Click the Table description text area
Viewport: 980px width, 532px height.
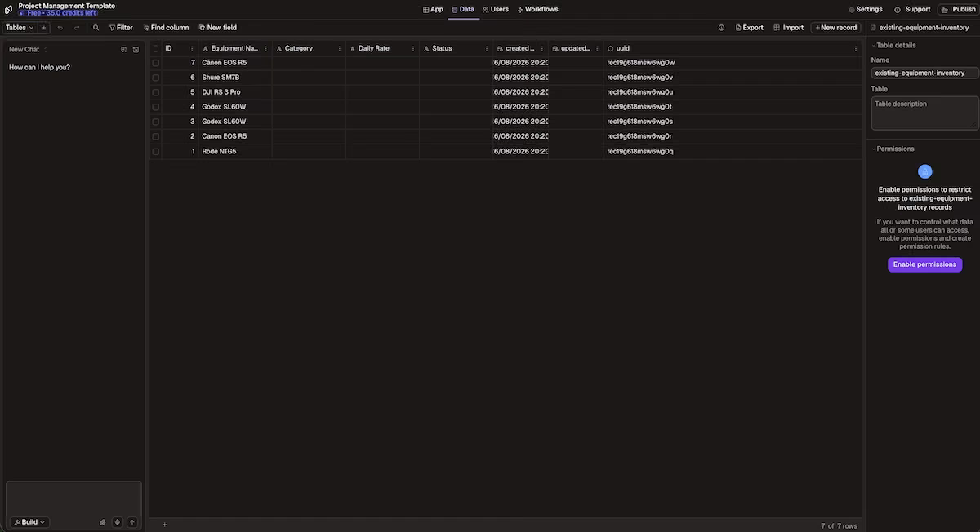924,113
